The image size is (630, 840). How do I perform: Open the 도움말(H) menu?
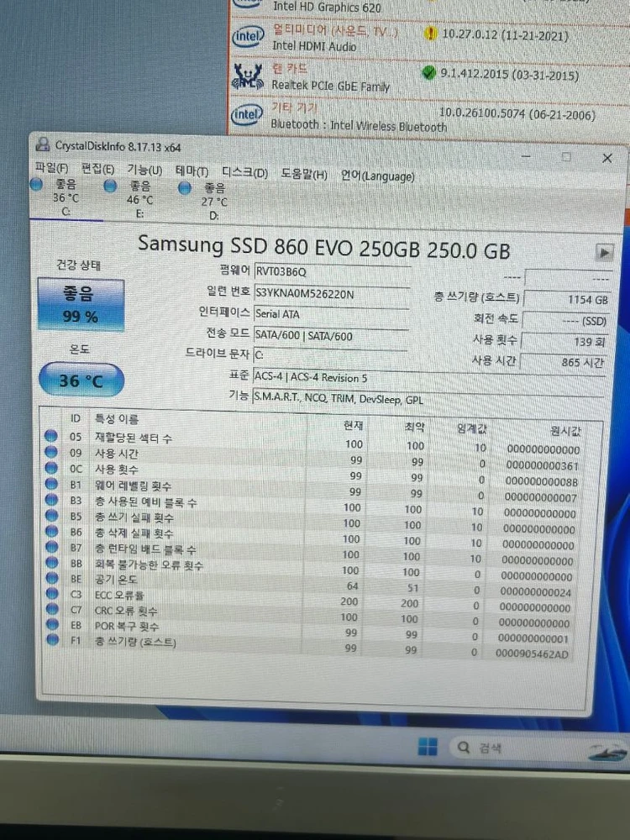pyautogui.click(x=304, y=174)
